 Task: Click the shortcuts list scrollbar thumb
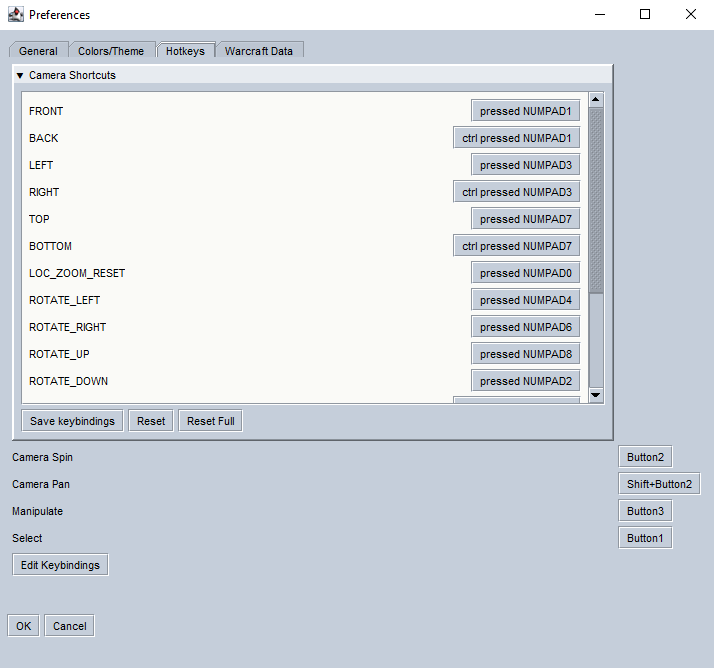(596, 200)
